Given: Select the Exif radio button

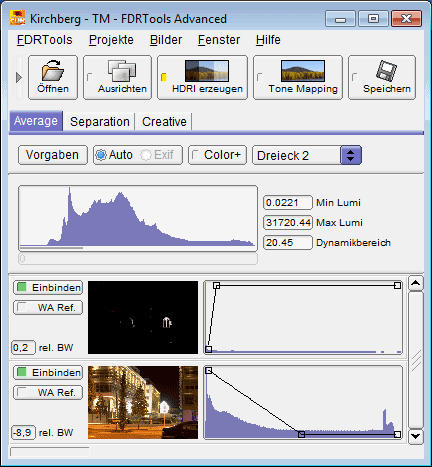Looking at the screenshot, I should click(x=146, y=155).
